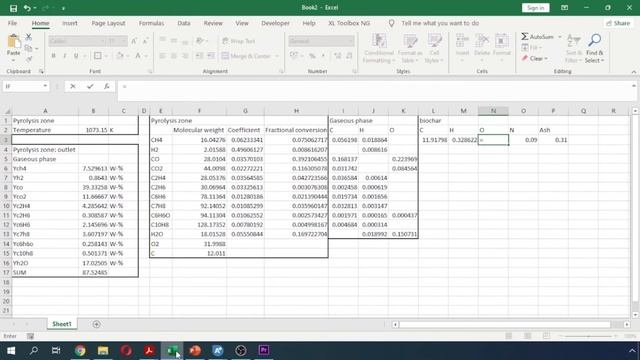Select cell containing 1073.15
The height and width of the screenshot is (360, 640).
(93, 130)
